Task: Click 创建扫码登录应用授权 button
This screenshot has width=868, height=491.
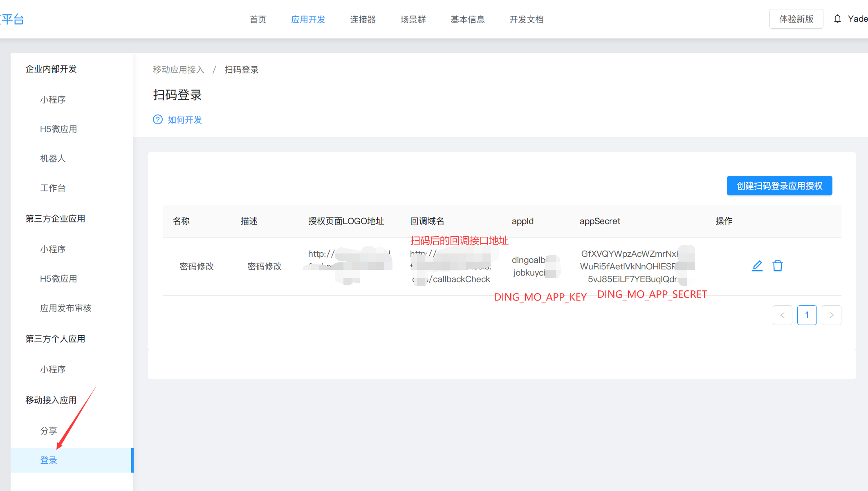Action: 779,186
